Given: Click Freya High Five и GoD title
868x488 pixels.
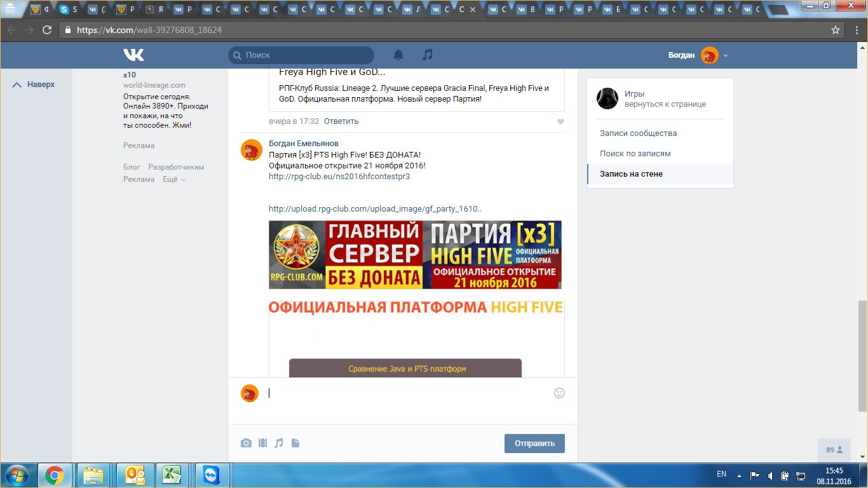Looking at the screenshot, I should coord(332,72).
